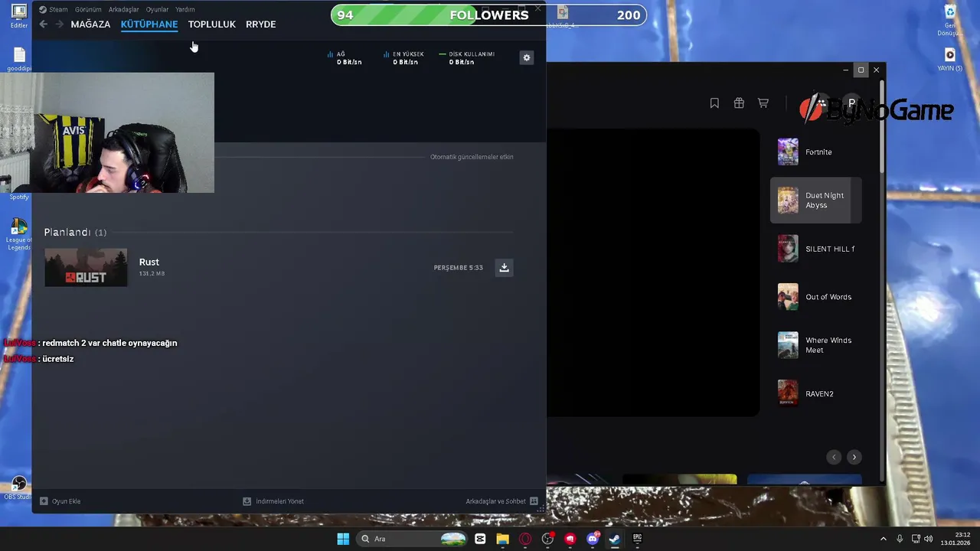Select Duet Night Abyss in Epic list

816,201
